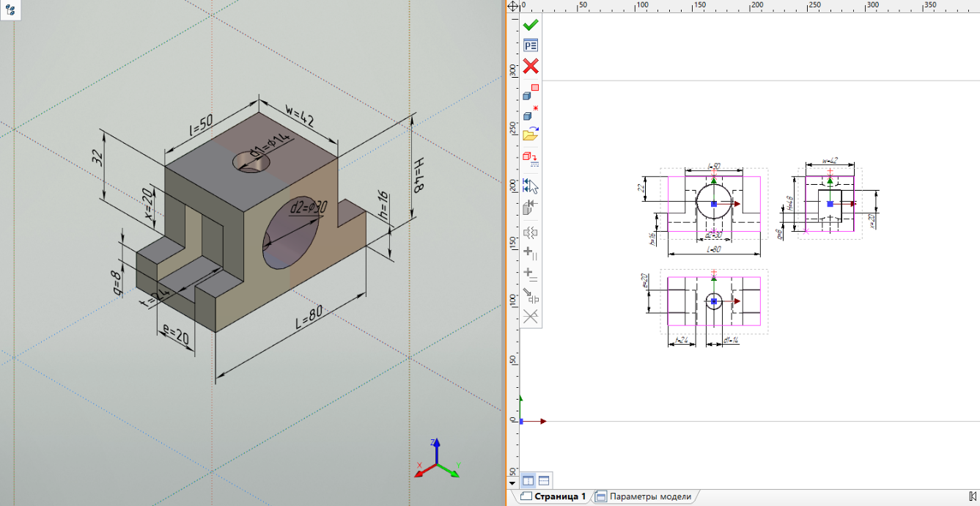Select the 22 dimension in the 2D front view
This screenshot has width=980, height=506.
tap(641, 188)
